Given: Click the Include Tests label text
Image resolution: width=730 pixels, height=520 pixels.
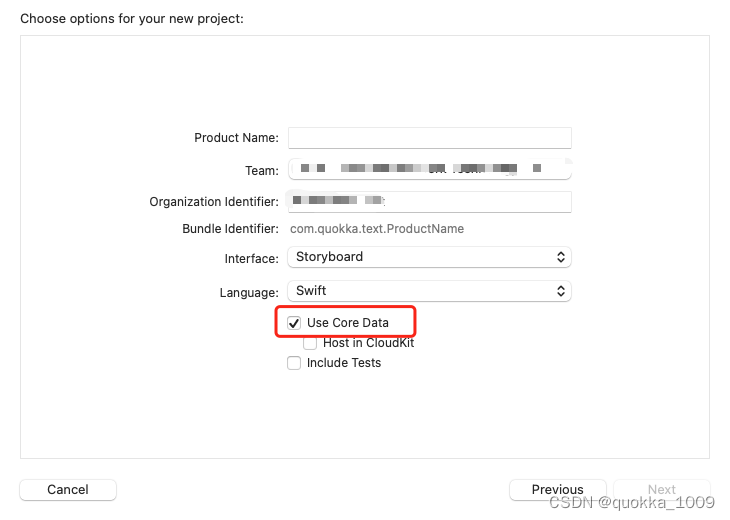Looking at the screenshot, I should click(343, 363).
